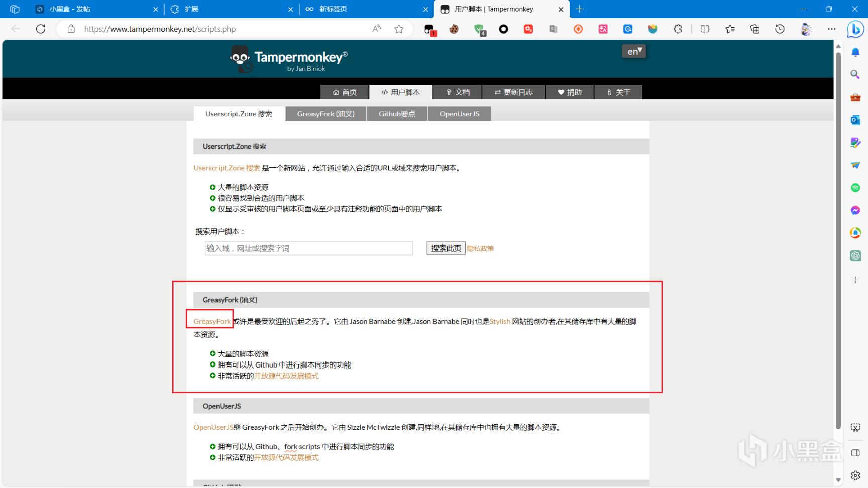Open sidebar Search
This screenshot has height=488, width=868.
pyautogui.click(x=855, y=75)
